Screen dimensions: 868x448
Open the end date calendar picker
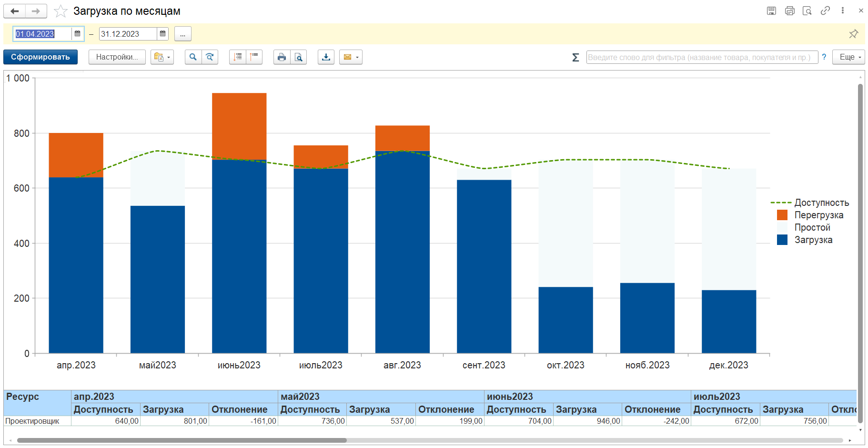coord(163,34)
